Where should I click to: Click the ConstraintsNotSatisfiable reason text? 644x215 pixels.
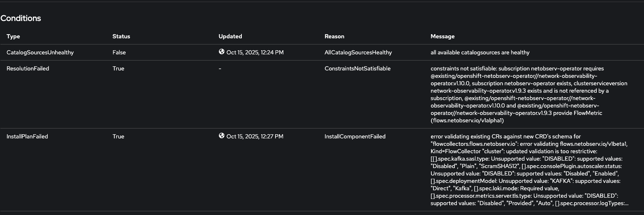(357, 68)
